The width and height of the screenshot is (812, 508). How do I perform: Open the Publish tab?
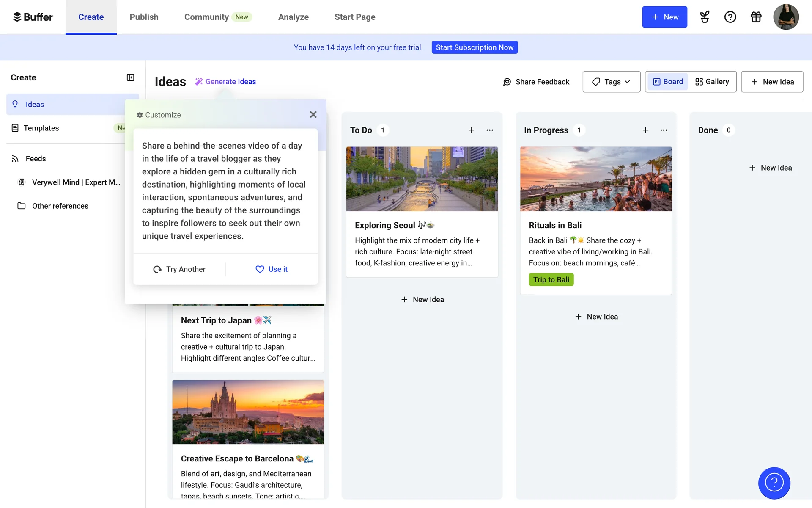(x=144, y=17)
